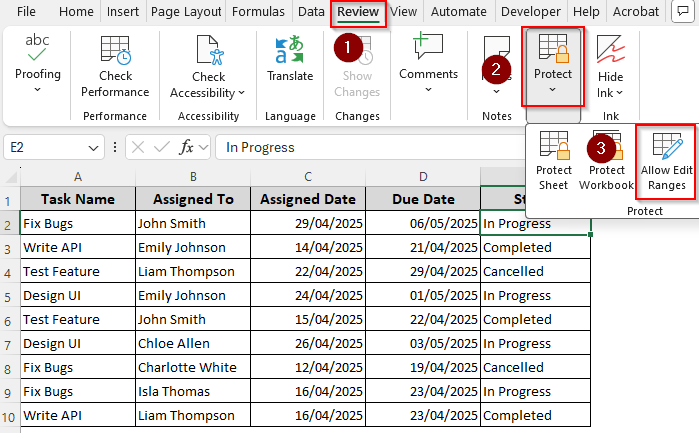Select assigned date 12/04/2025 cell
Screen dimensions: 699x433
308,367
